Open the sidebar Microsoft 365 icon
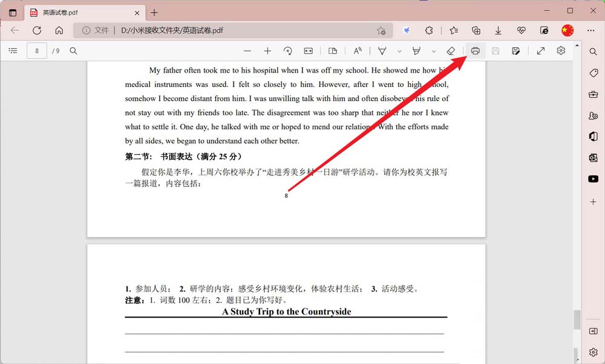This screenshot has height=364, width=605. click(594, 136)
